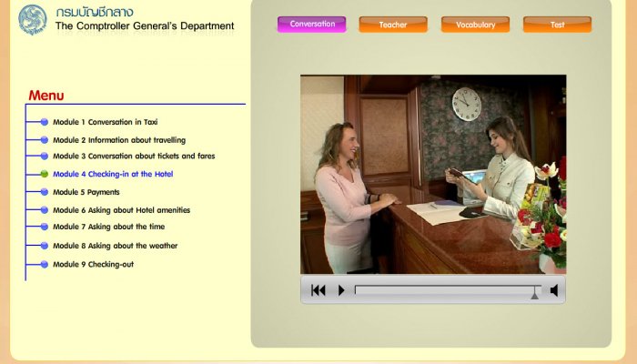Click the blue bullet beside Module 6

pos(45,209)
